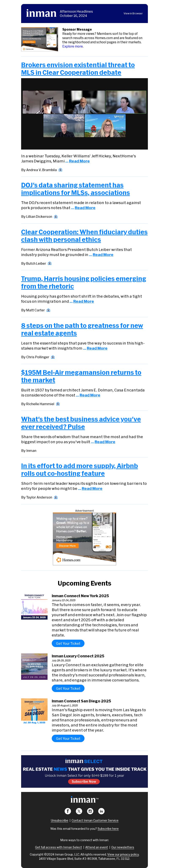The height and width of the screenshot is (868, 169).
Task: Get Your Ticket for Connect New York
Action: point(68,643)
